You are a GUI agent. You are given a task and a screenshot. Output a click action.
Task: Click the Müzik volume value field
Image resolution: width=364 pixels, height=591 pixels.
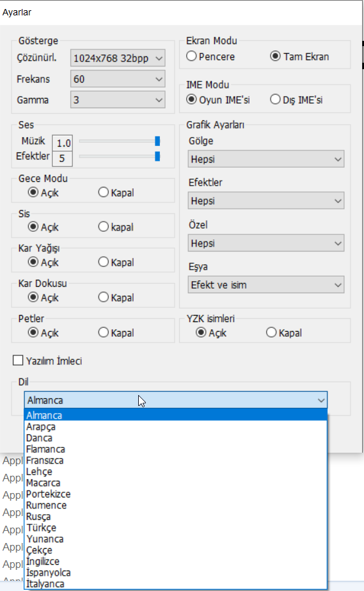63,143
